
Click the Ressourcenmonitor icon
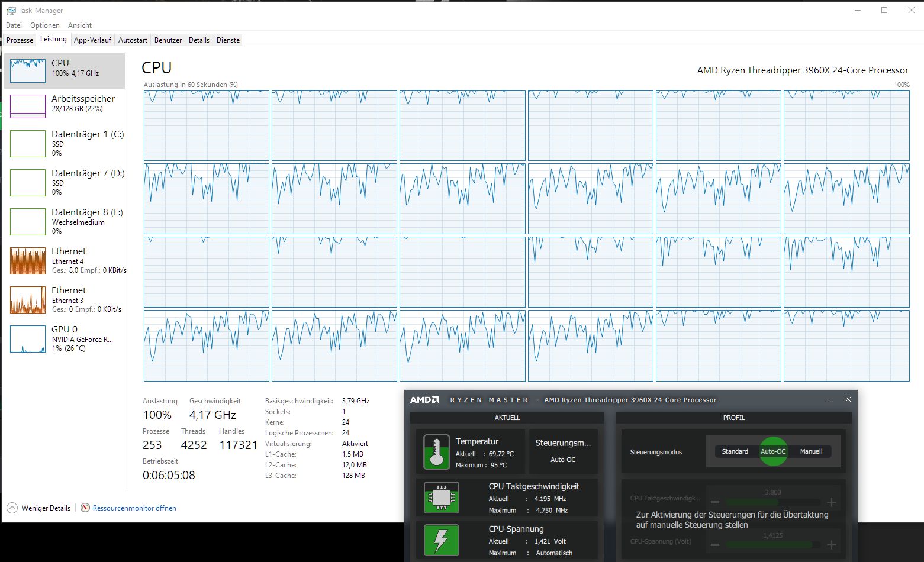click(85, 508)
